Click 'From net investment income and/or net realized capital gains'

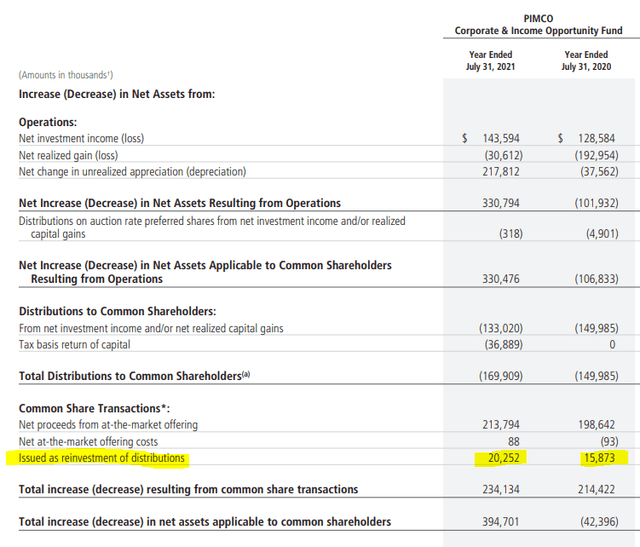click(x=151, y=328)
